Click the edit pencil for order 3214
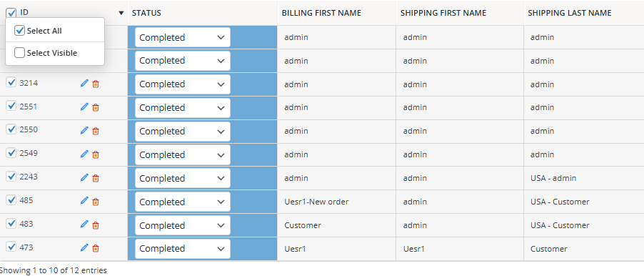The width and height of the screenshot is (644, 276). [x=84, y=84]
